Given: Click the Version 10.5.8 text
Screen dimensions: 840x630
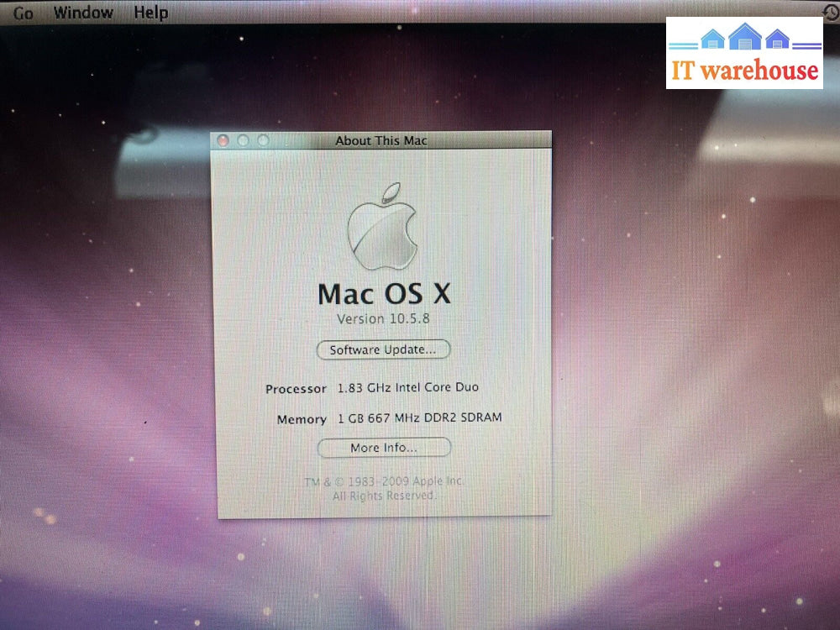Looking at the screenshot, I should 385,319.
